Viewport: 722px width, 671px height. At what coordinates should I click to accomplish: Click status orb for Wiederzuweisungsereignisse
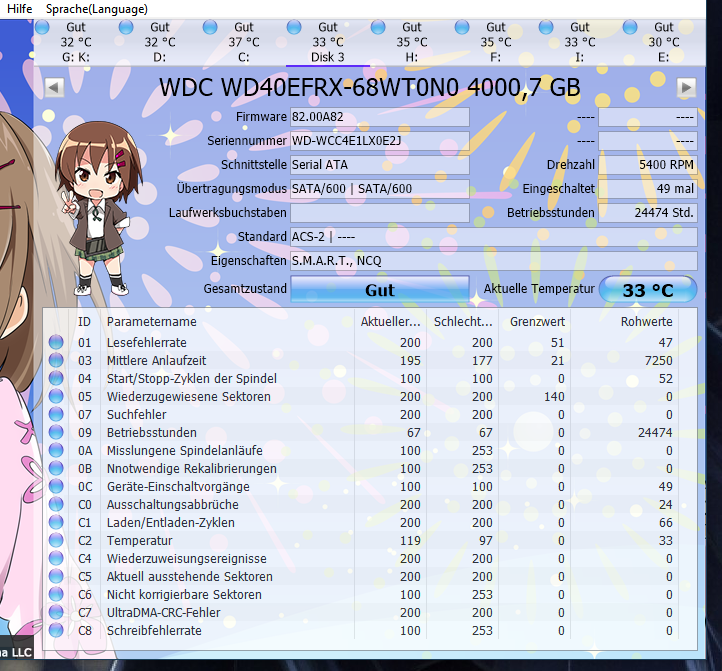(56, 558)
